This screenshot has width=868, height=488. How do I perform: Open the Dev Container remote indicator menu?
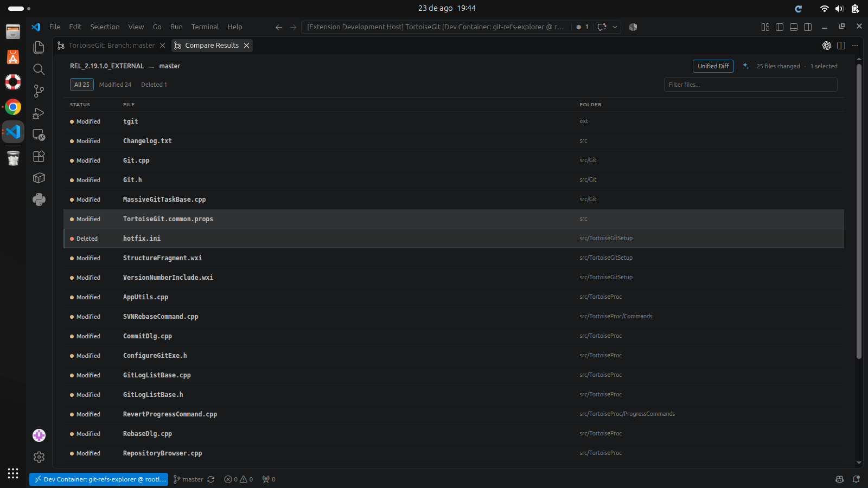(99, 479)
